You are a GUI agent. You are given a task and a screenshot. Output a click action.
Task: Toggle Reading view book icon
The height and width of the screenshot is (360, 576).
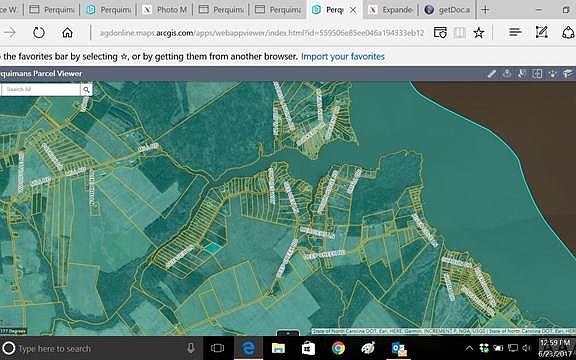[x=459, y=33]
